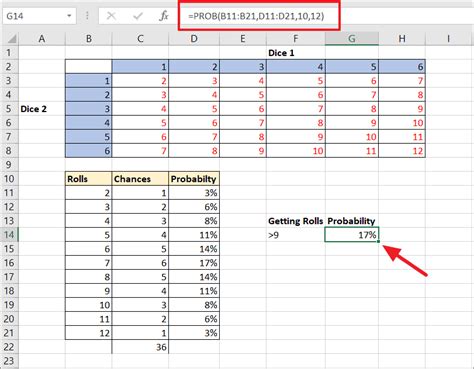Click the blue Dice 2 cell 6 in column B

89,151
